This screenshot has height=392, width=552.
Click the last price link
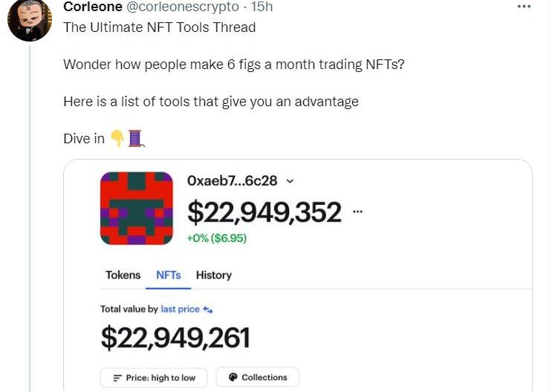tap(180, 309)
